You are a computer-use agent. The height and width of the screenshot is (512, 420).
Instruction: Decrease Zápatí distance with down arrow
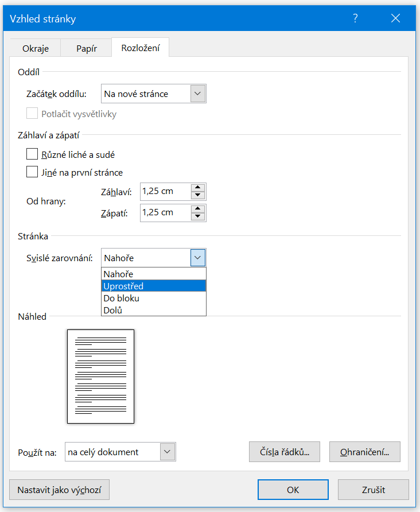pyautogui.click(x=198, y=217)
